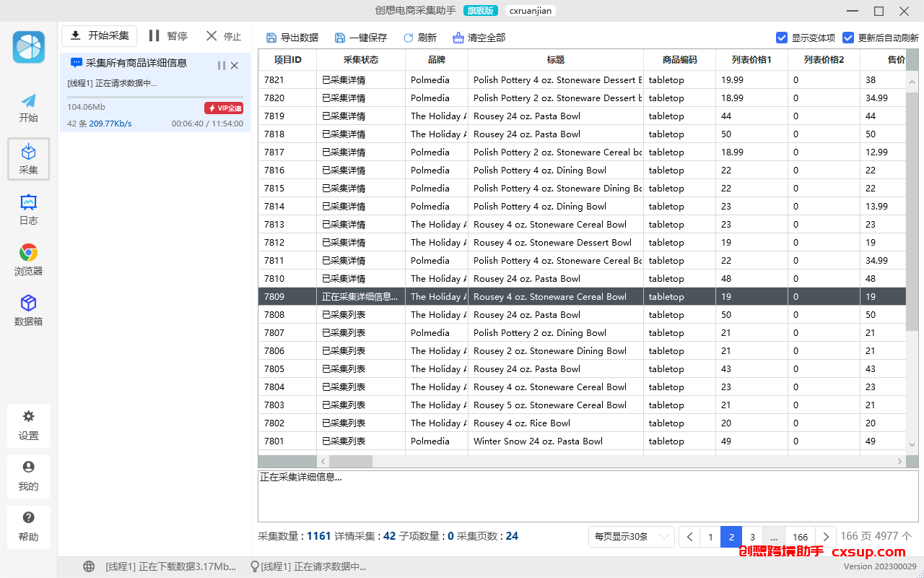
Task: Close the 采集所有商品详细信息 task card
Action: point(234,65)
